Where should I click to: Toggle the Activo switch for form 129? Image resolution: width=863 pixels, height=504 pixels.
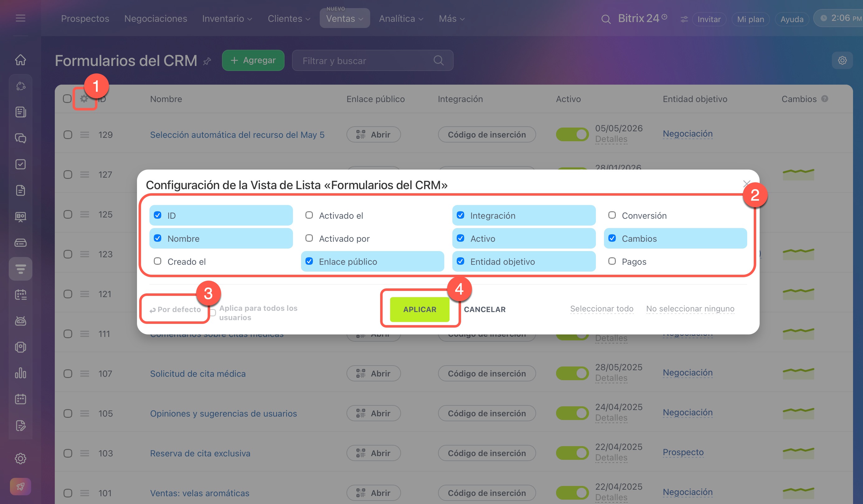point(572,134)
